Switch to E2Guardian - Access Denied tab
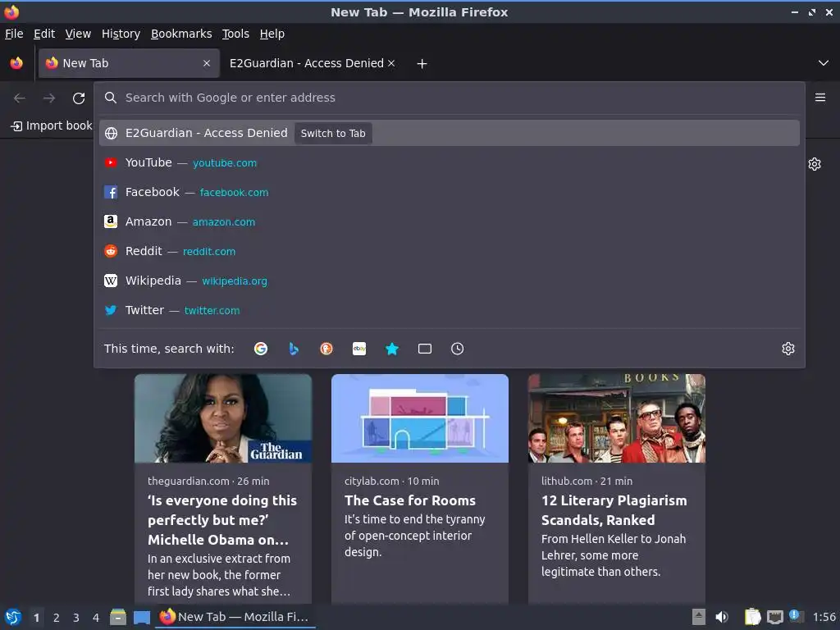Image resolution: width=840 pixels, height=630 pixels. pyautogui.click(x=313, y=63)
